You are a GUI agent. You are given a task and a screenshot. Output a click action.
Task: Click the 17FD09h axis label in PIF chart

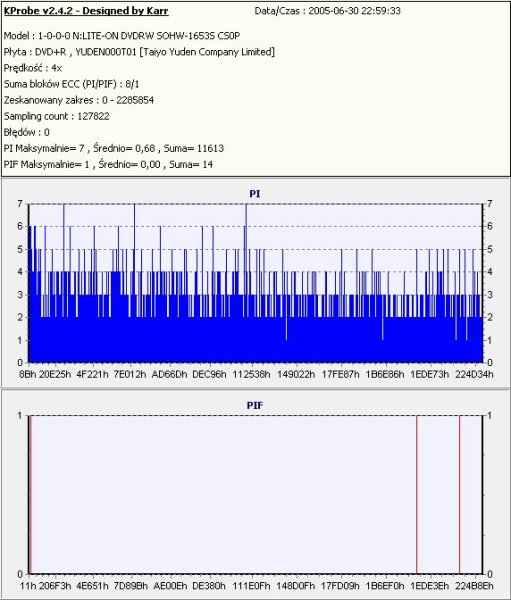coord(340,585)
